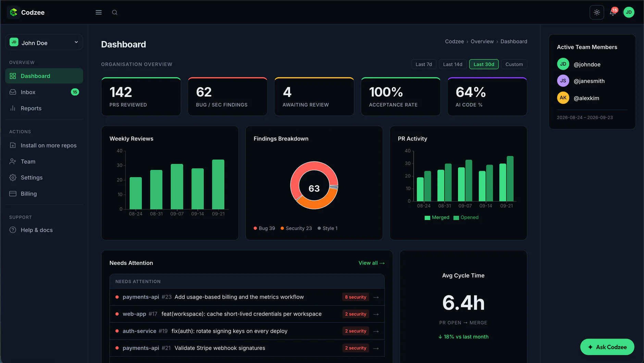The image size is (644, 363).
Task: Select the Last 14d range
Action: [x=453, y=64]
